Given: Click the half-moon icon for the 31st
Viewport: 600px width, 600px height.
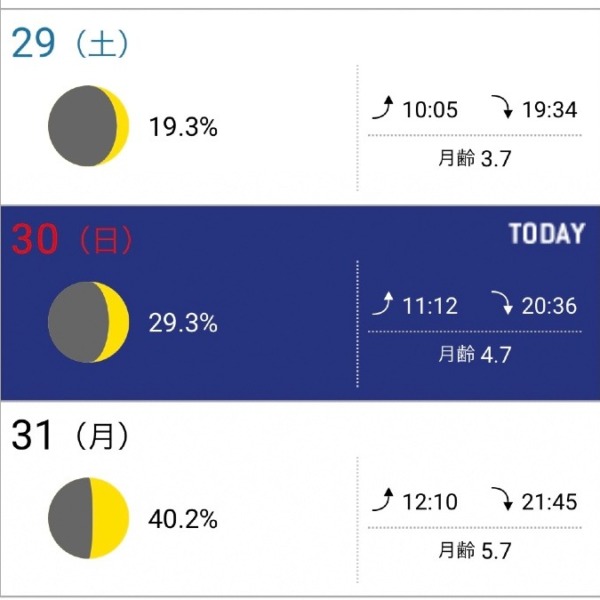Looking at the screenshot, I should click(x=89, y=518).
